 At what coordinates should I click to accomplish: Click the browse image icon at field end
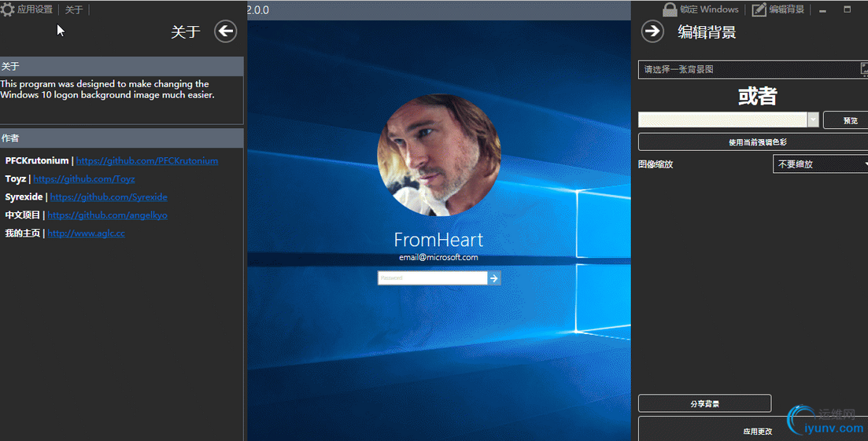863,69
